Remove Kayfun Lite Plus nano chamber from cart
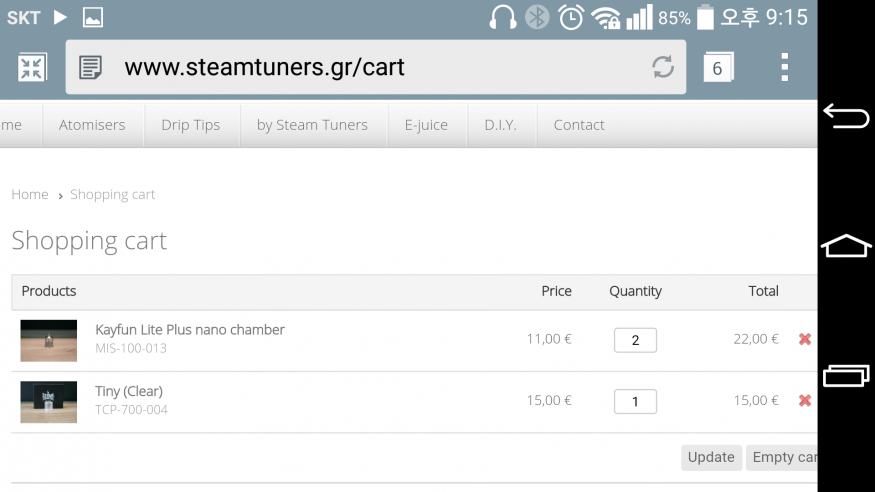Image resolution: width=875 pixels, height=492 pixels. click(805, 339)
